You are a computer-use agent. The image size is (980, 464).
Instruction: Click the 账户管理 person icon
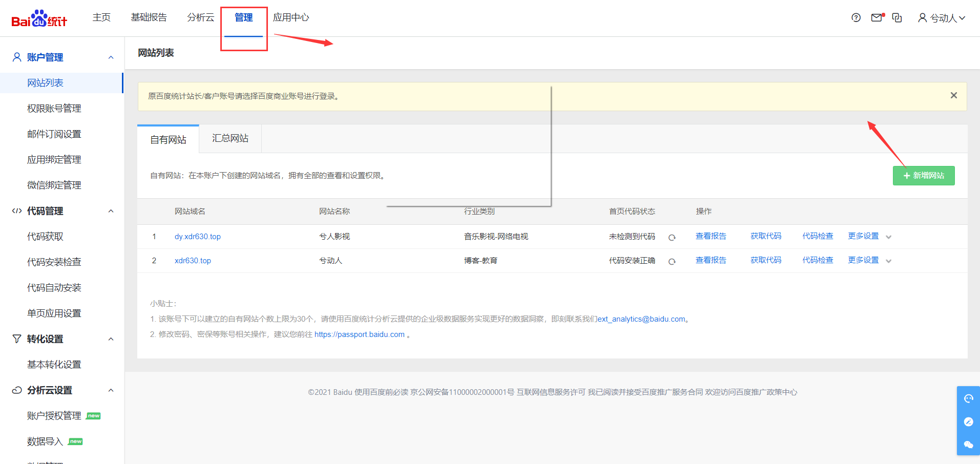[17, 57]
